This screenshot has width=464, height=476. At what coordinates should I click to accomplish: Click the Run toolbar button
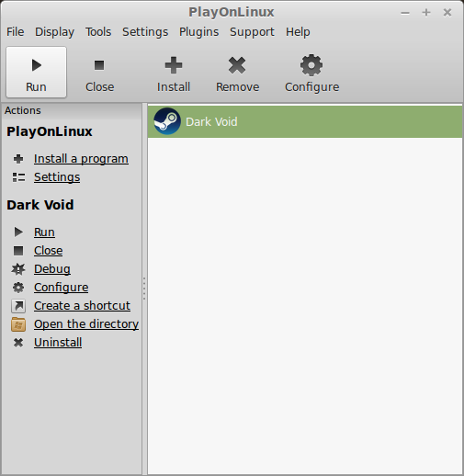(x=36, y=72)
